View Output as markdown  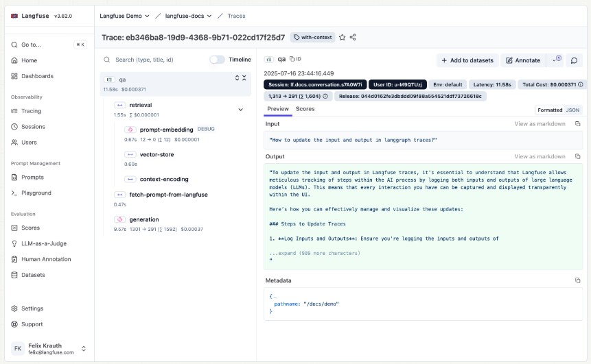pos(540,156)
